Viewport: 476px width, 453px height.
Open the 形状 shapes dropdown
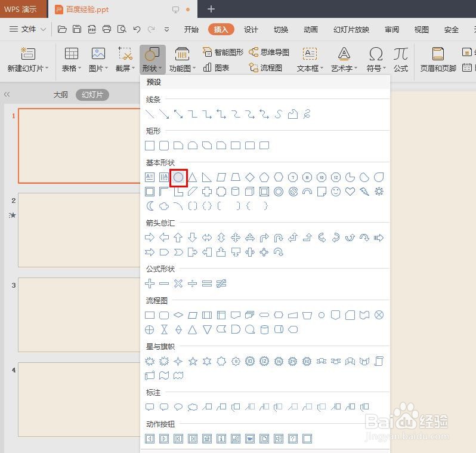click(x=152, y=60)
